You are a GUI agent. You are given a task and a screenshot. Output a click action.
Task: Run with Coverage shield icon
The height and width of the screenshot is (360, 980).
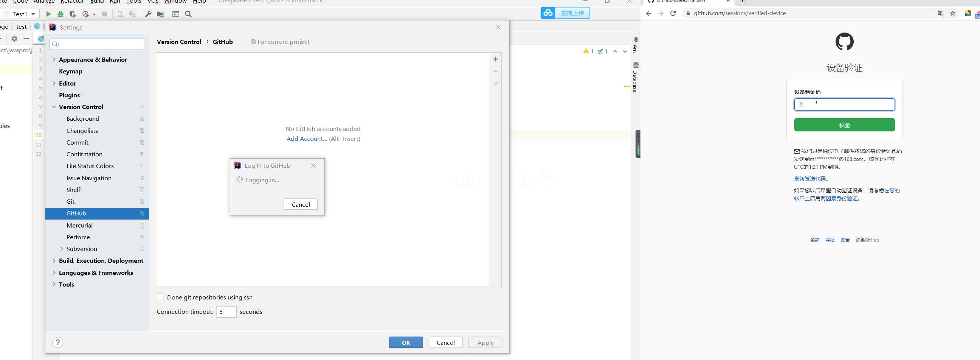pos(73,14)
